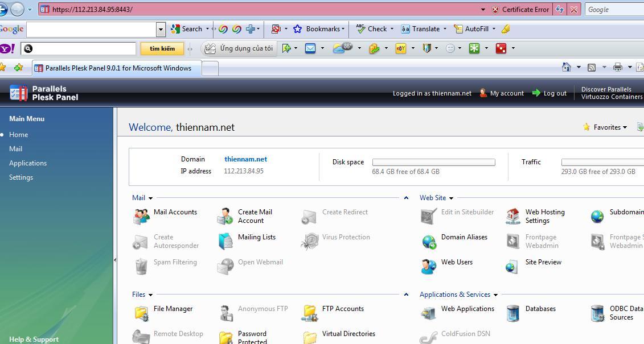The image size is (644, 344).
Task: Click the Virus Protection spider icon
Action: (x=309, y=241)
